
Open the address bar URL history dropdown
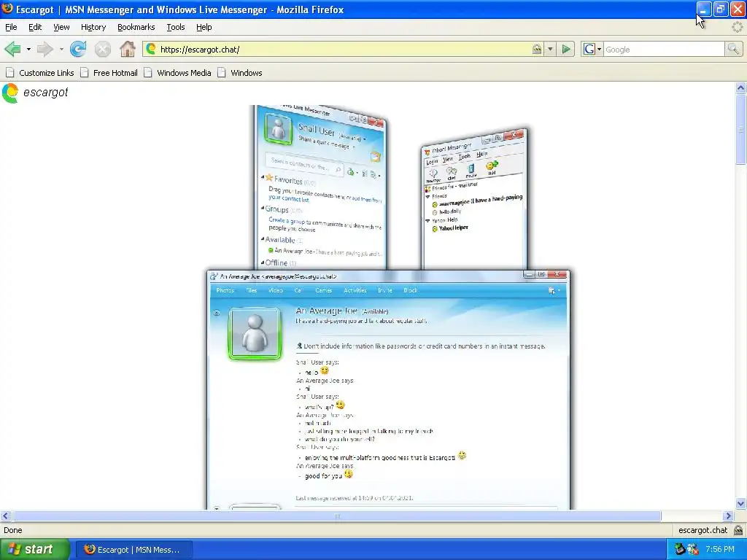tap(550, 49)
